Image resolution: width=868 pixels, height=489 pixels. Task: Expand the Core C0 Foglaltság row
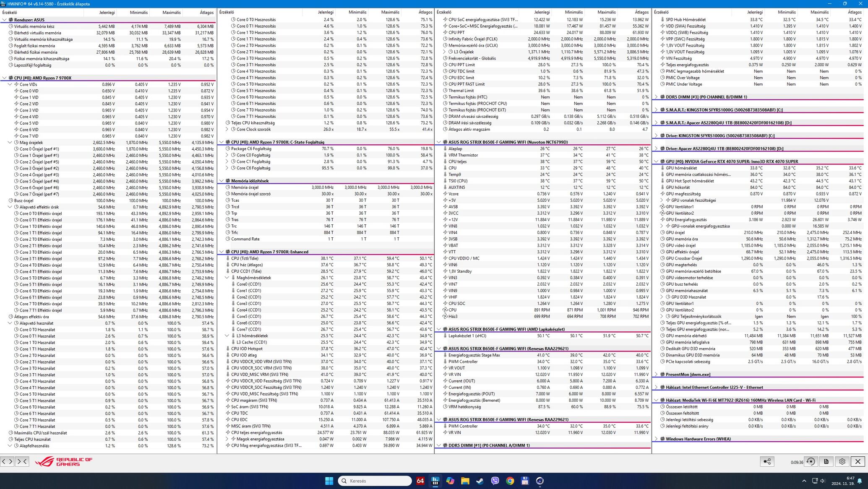click(227, 155)
